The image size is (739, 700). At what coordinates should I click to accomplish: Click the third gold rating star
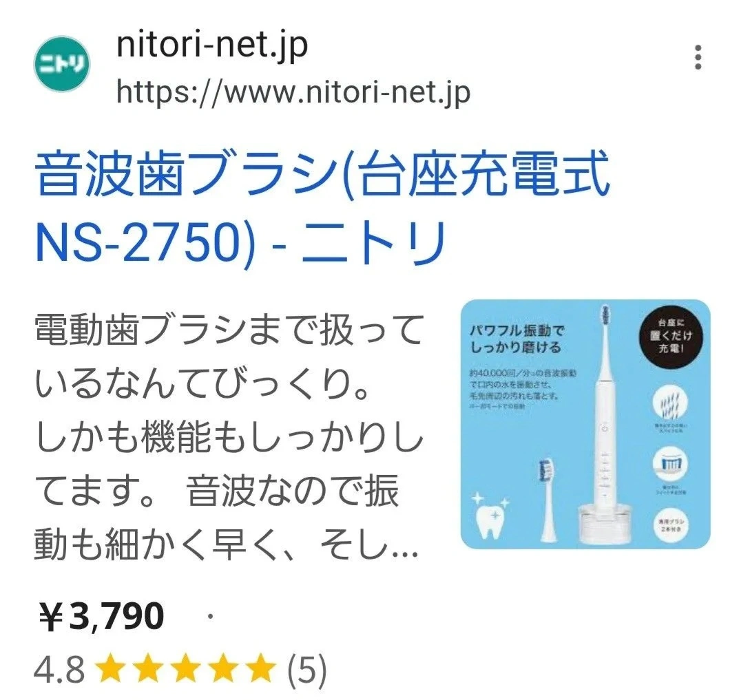(x=185, y=668)
